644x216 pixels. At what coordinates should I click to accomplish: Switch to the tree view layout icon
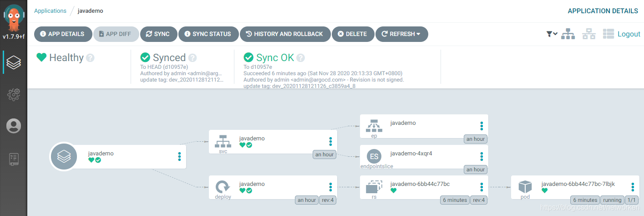[x=568, y=34]
